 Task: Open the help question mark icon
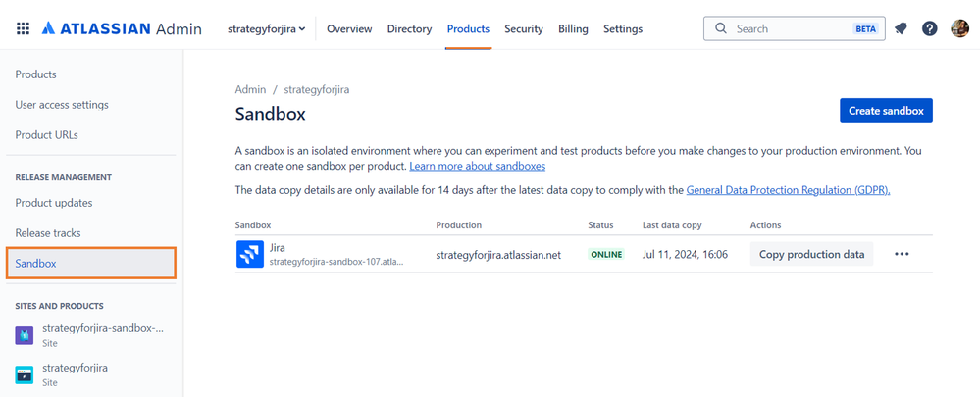pos(929,28)
